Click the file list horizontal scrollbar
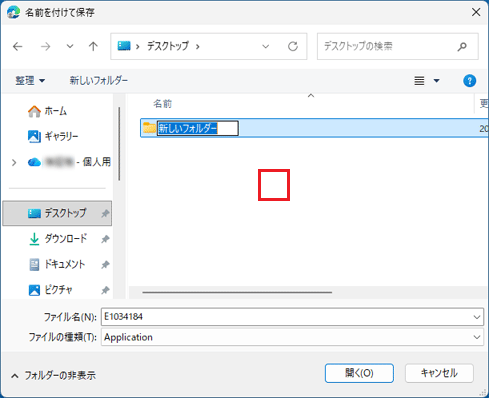Screen dimensions: 489x398 point(237,292)
